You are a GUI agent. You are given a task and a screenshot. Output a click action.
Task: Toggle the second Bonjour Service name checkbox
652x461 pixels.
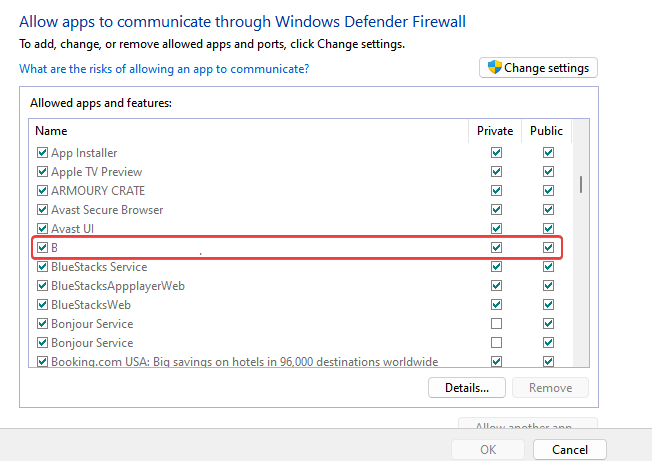coord(42,343)
